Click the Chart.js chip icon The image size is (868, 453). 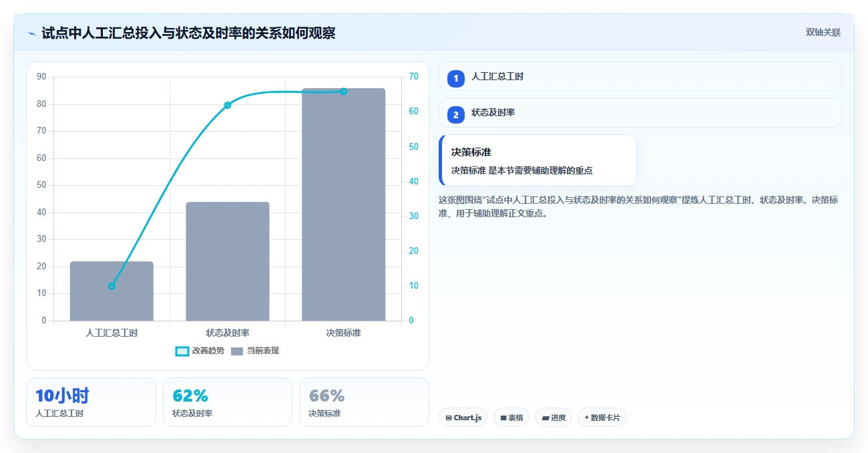[x=449, y=418]
